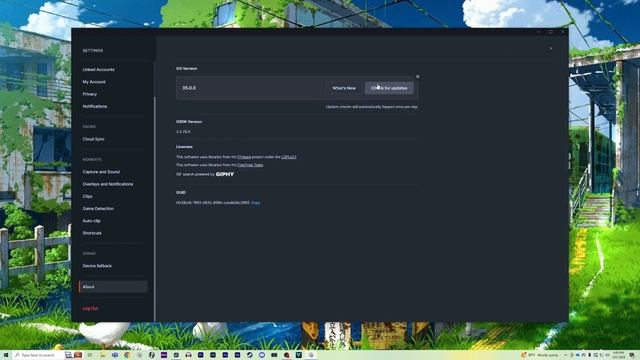Viewport: 640px width, 360px height.
Task: Click Check for updates button
Action: point(389,88)
